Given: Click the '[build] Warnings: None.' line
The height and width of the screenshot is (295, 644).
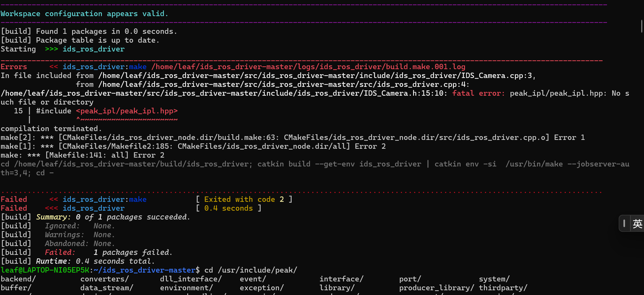Looking at the screenshot, I should 58,235.
